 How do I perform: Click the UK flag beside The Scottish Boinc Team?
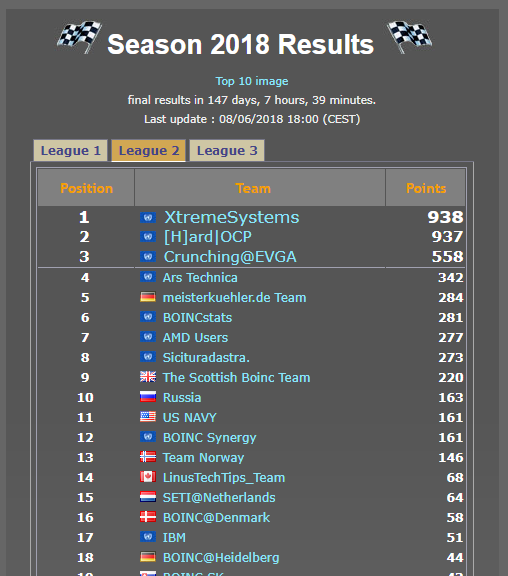point(148,377)
